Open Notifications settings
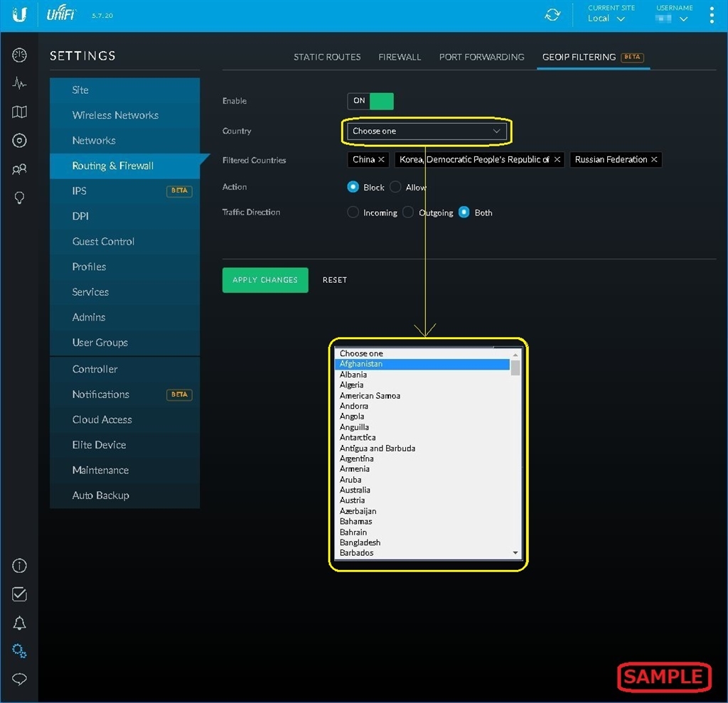This screenshot has width=728, height=703. pos(124,395)
